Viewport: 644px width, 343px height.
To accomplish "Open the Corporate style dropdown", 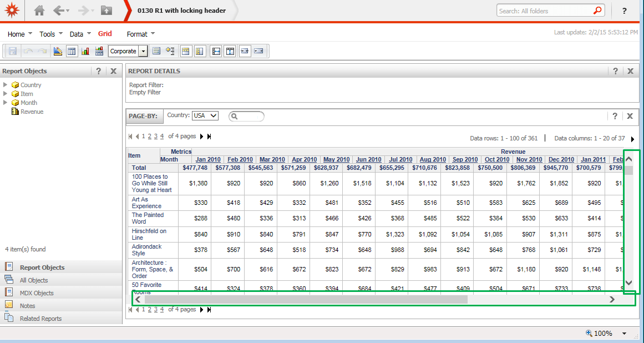I will [x=143, y=52].
